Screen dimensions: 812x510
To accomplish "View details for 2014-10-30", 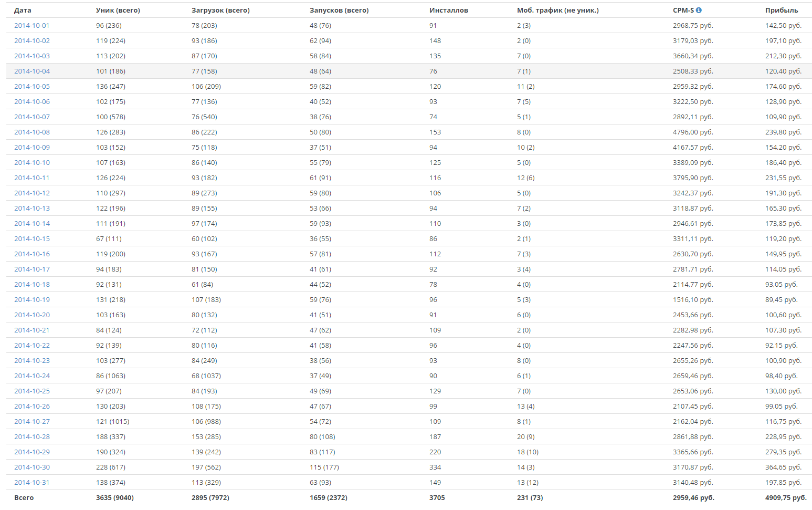I will [32, 467].
